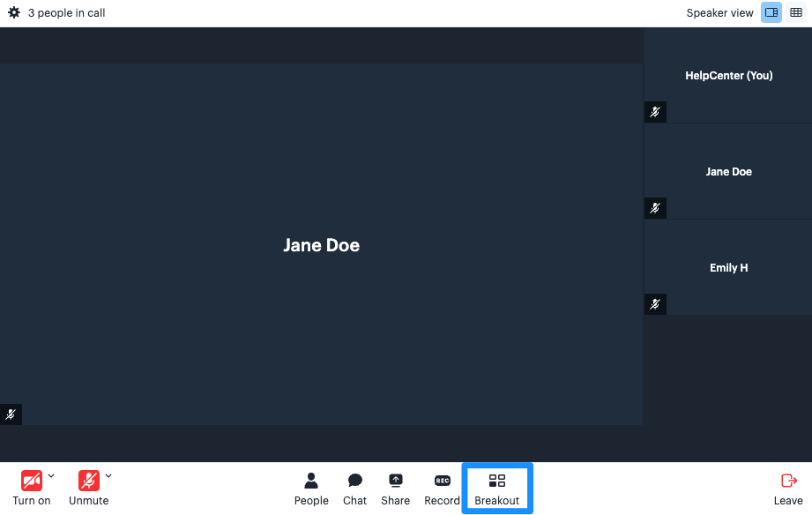Open the settings gear icon
Image resolution: width=812 pixels, height=515 pixels.
[x=14, y=12]
